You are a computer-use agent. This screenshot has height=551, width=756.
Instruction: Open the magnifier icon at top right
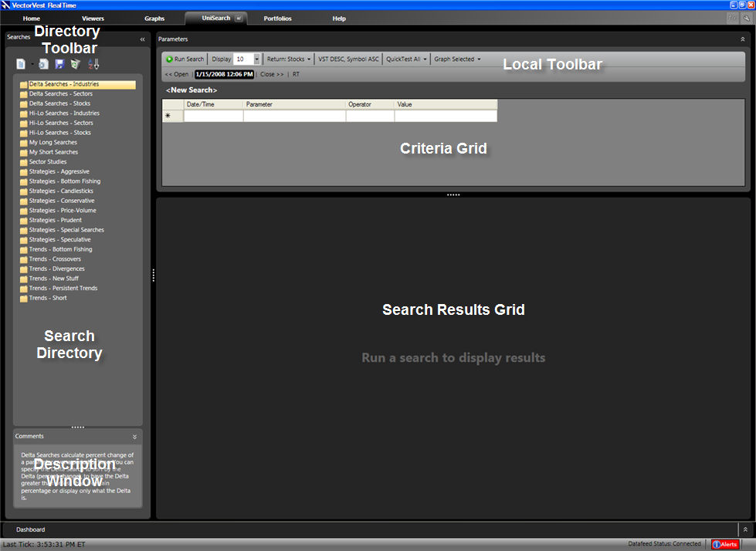[746, 18]
